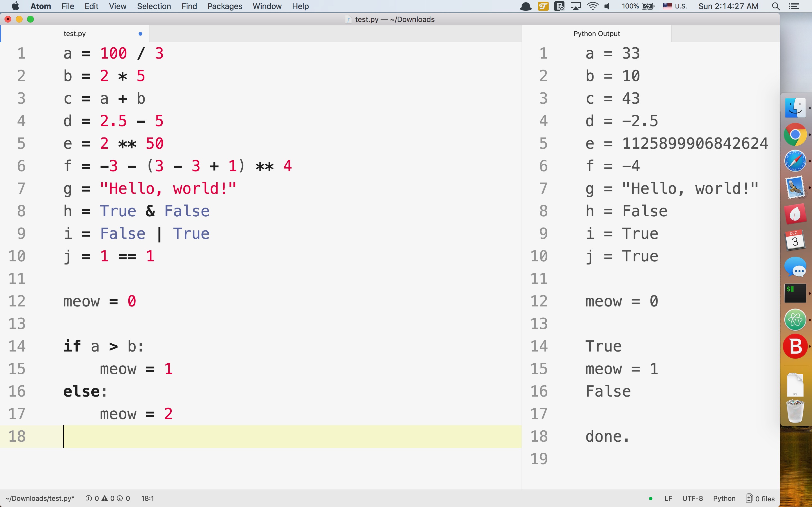Open the Packages menu

(224, 6)
